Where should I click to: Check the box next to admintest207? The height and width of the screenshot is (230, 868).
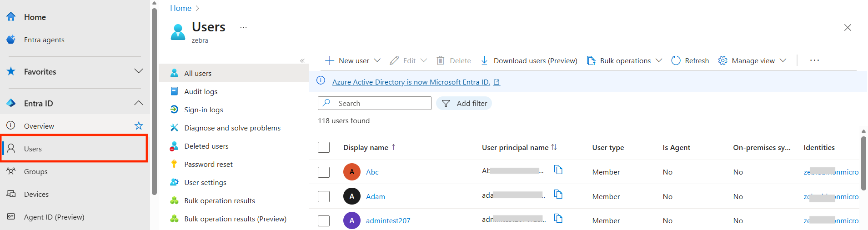(324, 220)
